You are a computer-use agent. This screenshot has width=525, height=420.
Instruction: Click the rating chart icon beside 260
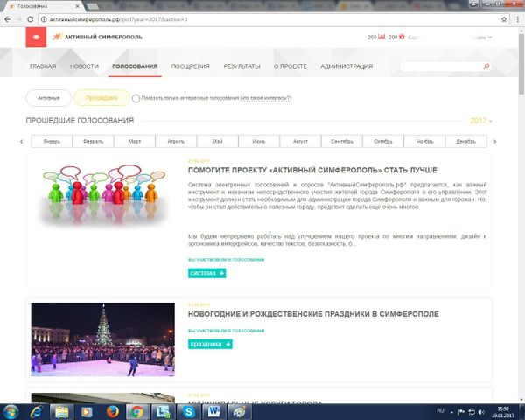381,37
